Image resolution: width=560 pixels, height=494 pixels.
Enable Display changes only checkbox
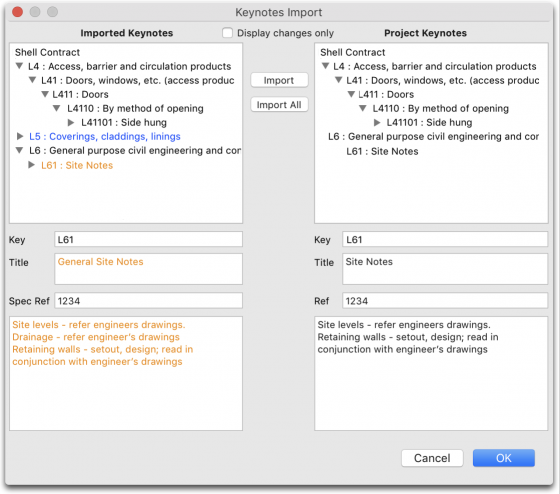pos(227,33)
